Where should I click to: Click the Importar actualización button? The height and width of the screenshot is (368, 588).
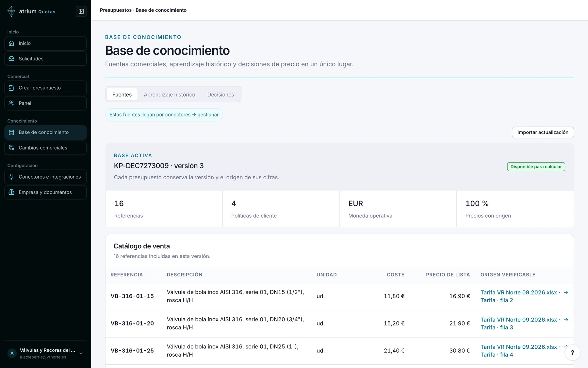click(543, 132)
